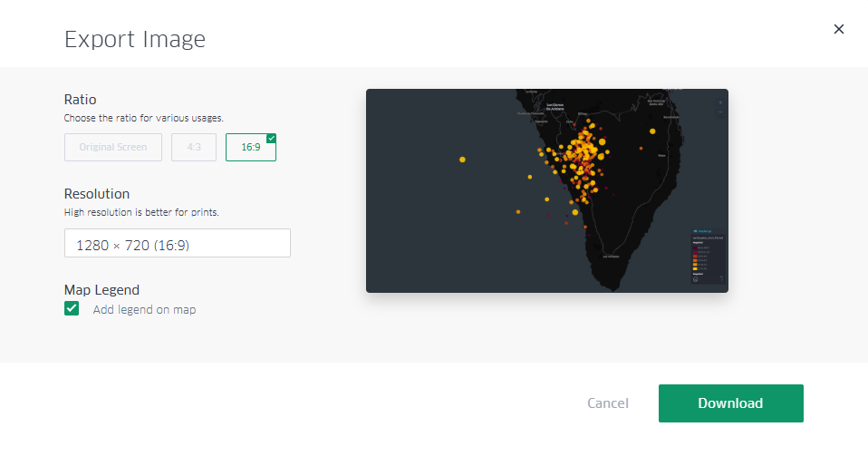Image resolution: width=868 pixels, height=456 pixels.
Task: Choose the 4:3 ratio option
Action: pos(194,148)
